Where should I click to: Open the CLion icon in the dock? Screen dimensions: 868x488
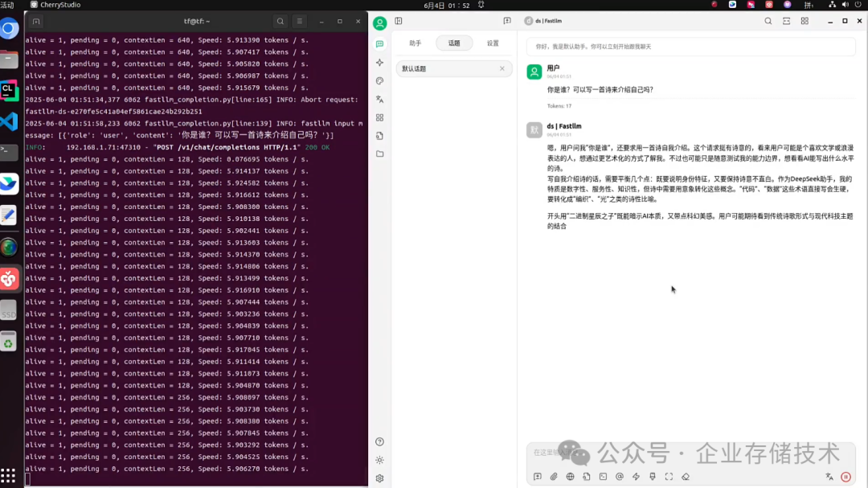tap(9, 91)
